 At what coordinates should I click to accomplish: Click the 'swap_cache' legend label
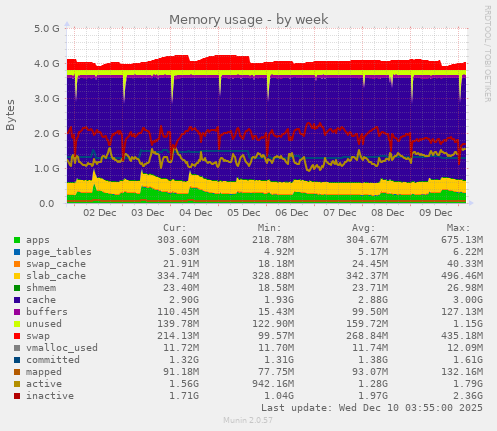coord(56,264)
